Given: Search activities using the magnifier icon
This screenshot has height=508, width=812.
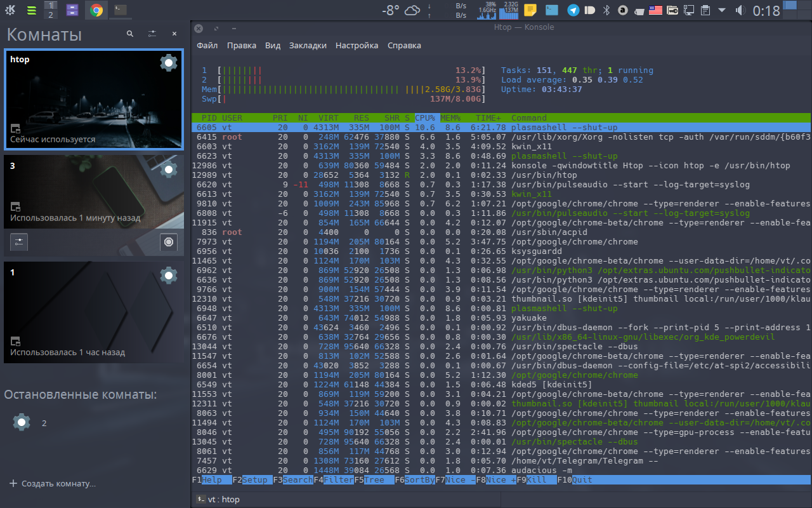Looking at the screenshot, I should pyautogui.click(x=129, y=34).
